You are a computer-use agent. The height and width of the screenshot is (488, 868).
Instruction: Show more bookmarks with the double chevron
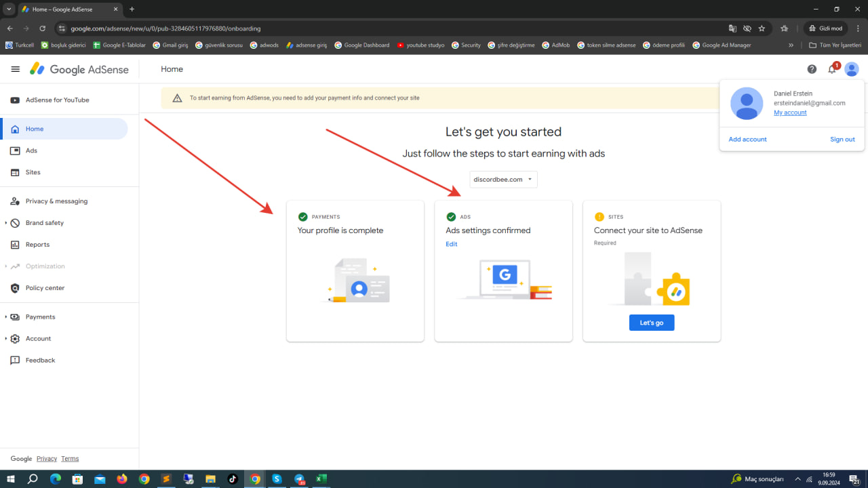click(x=791, y=45)
